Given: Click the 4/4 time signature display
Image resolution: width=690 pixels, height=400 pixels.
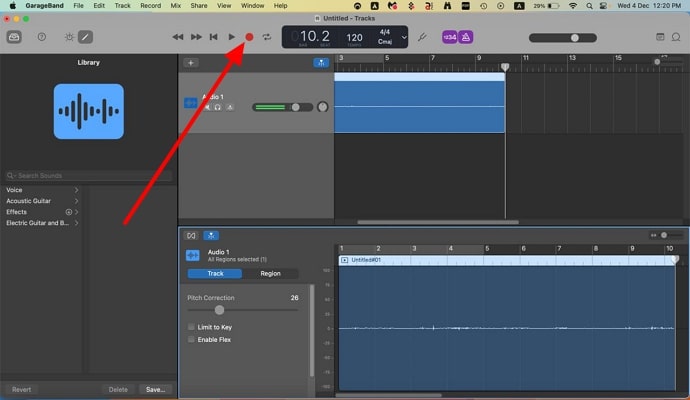Looking at the screenshot, I should tap(385, 32).
